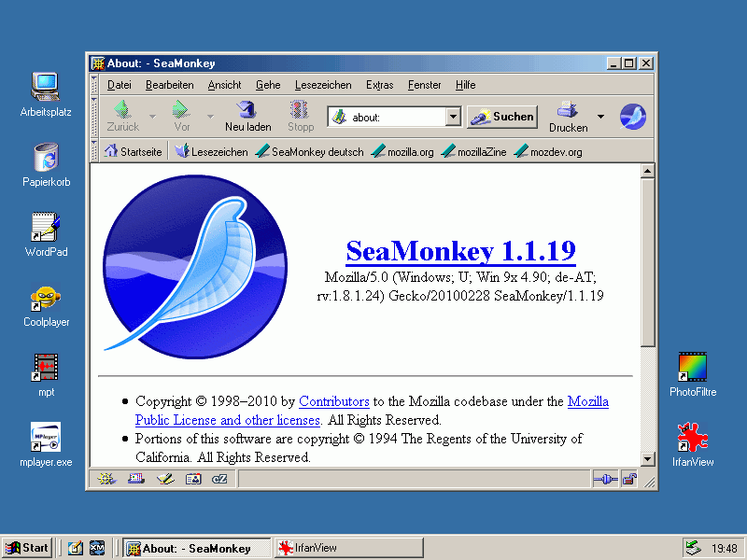Open the Lesezeichen bookmarks folder in toolbar

tap(211, 151)
